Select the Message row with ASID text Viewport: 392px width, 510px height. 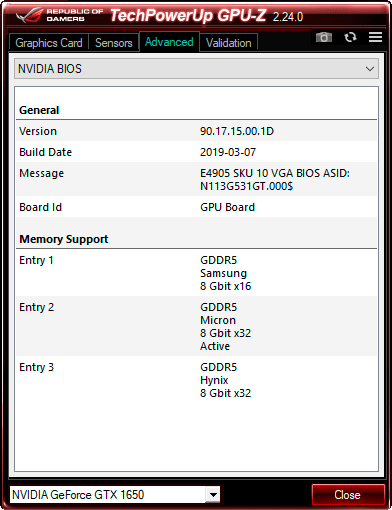196,179
